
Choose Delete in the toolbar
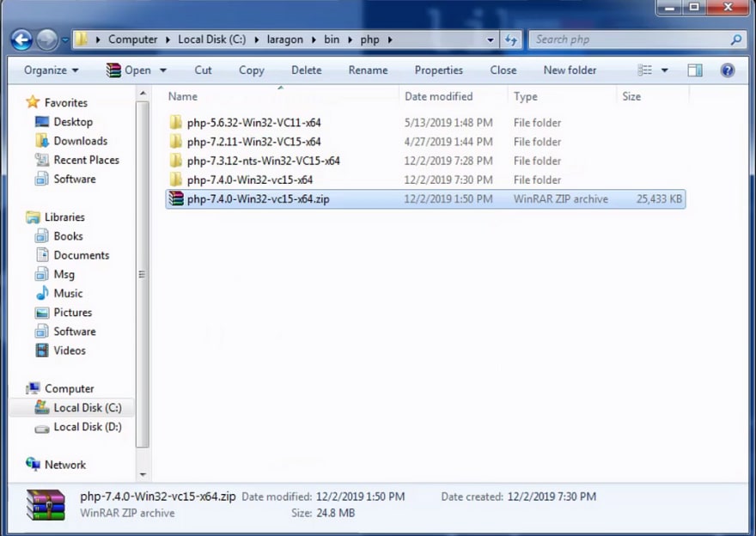[306, 70]
